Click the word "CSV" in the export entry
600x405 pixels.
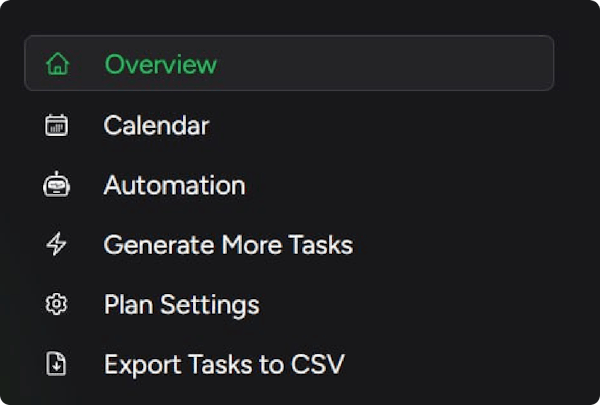pyautogui.click(x=319, y=365)
